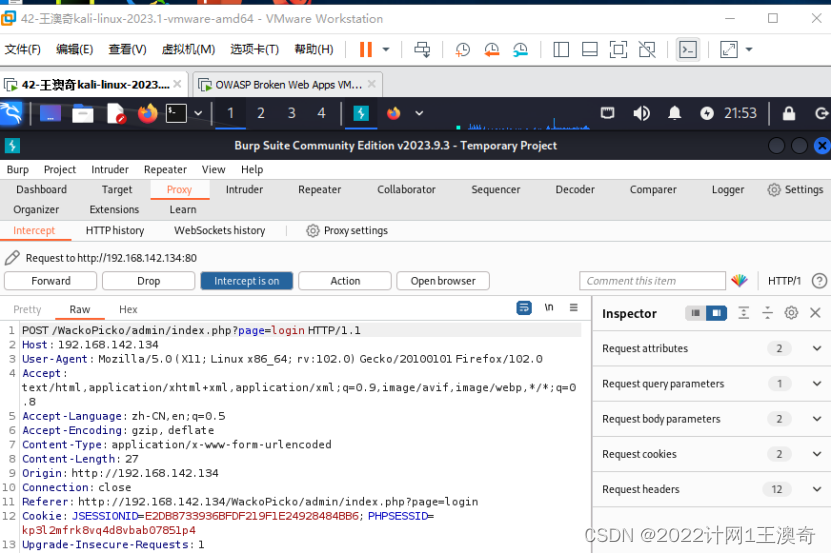Open the Kali file manager folder icon
This screenshot has width=831, height=554.
(x=83, y=113)
